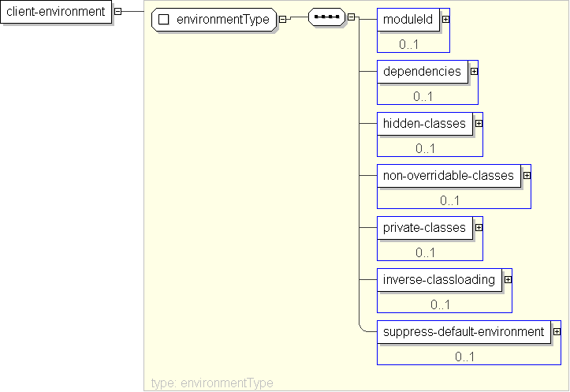570x392 pixels.
Task: Click the sequence compositor icon
Action: pos(326,18)
